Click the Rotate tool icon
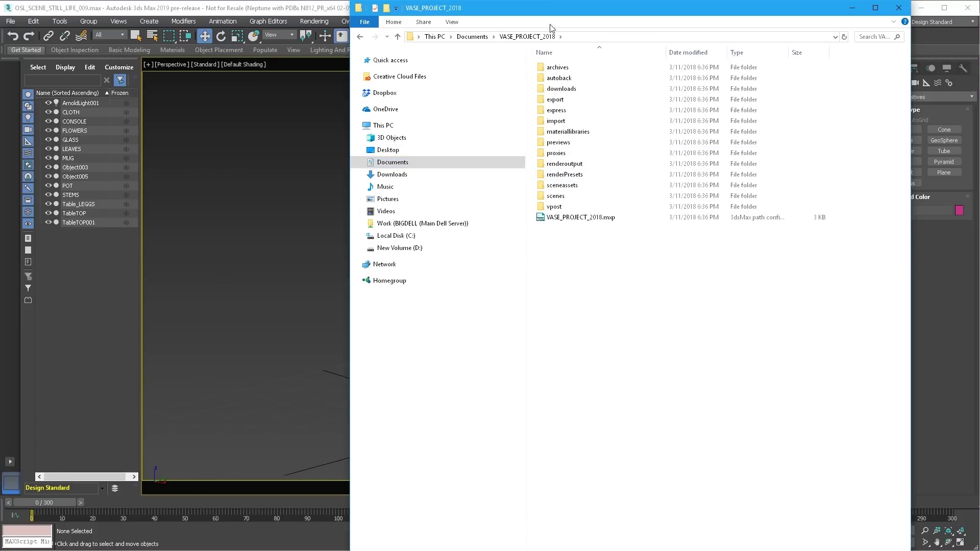The image size is (980, 551). (221, 36)
